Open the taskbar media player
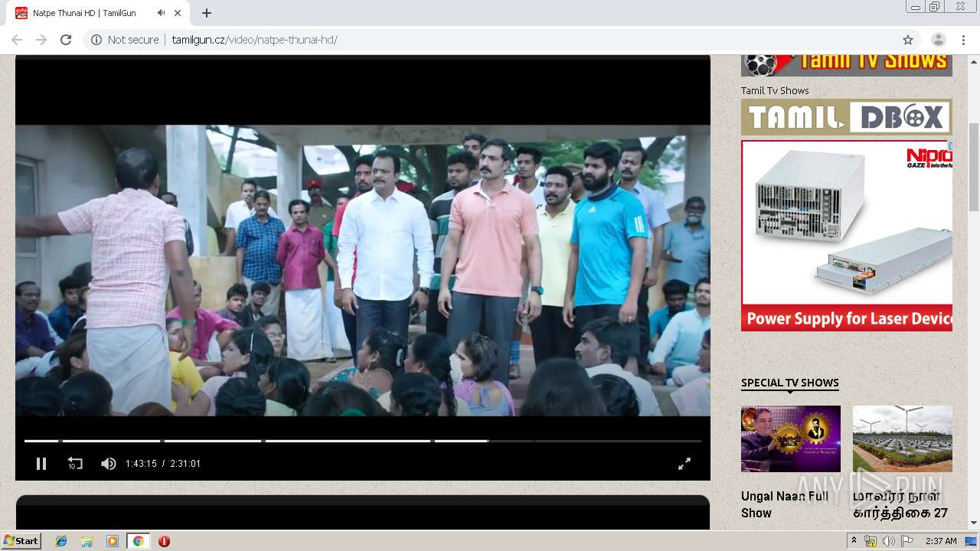This screenshot has height=551, width=980. (x=113, y=541)
